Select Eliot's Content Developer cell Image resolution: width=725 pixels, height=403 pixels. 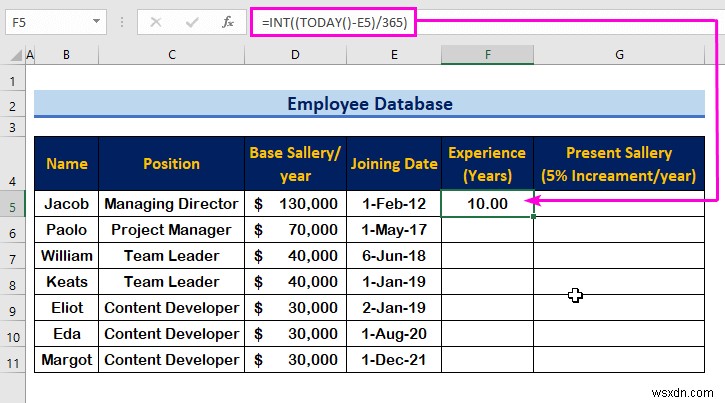pyautogui.click(x=172, y=308)
